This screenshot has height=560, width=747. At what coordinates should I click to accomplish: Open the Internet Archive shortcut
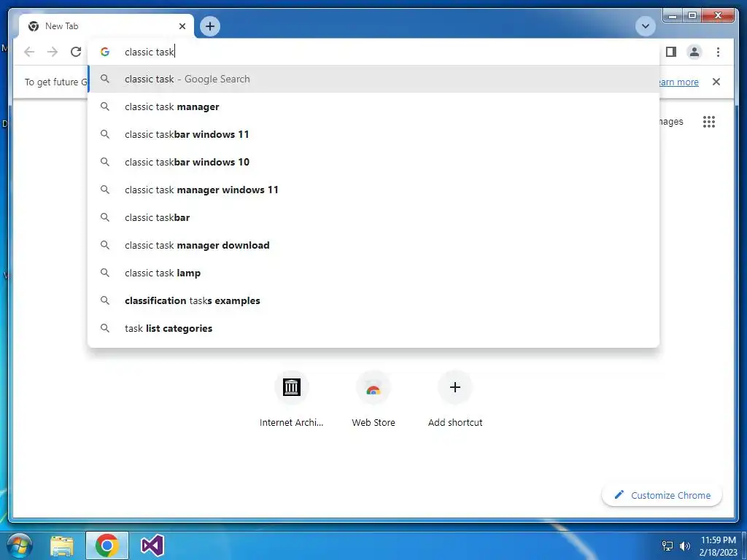pyautogui.click(x=292, y=399)
